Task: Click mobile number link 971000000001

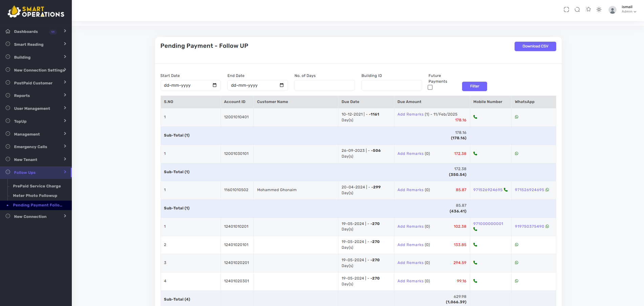Action: click(488, 224)
